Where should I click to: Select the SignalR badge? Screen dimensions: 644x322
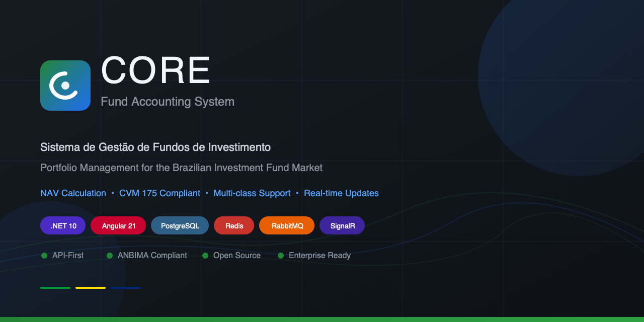342,225
